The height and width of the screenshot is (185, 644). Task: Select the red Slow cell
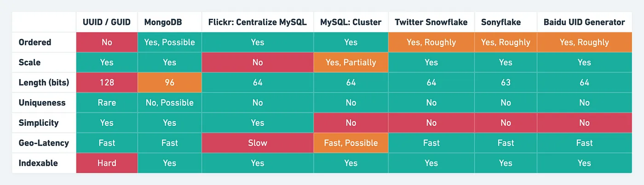[258, 143]
